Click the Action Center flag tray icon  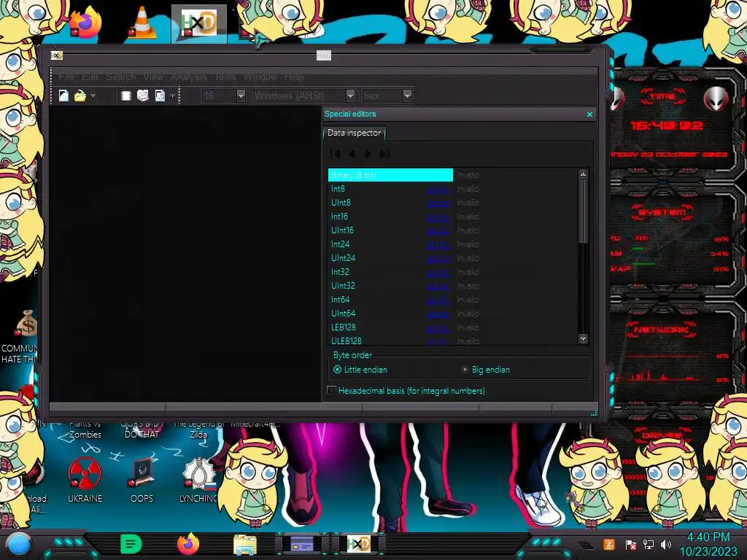coord(631,544)
